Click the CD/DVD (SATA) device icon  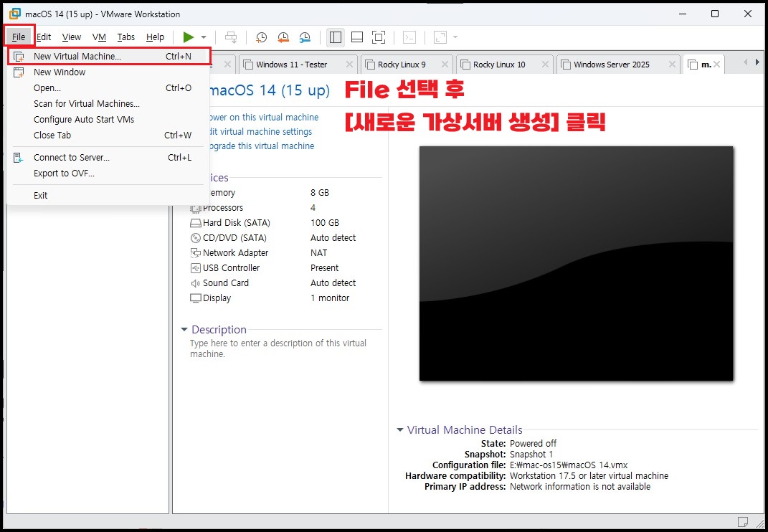196,238
